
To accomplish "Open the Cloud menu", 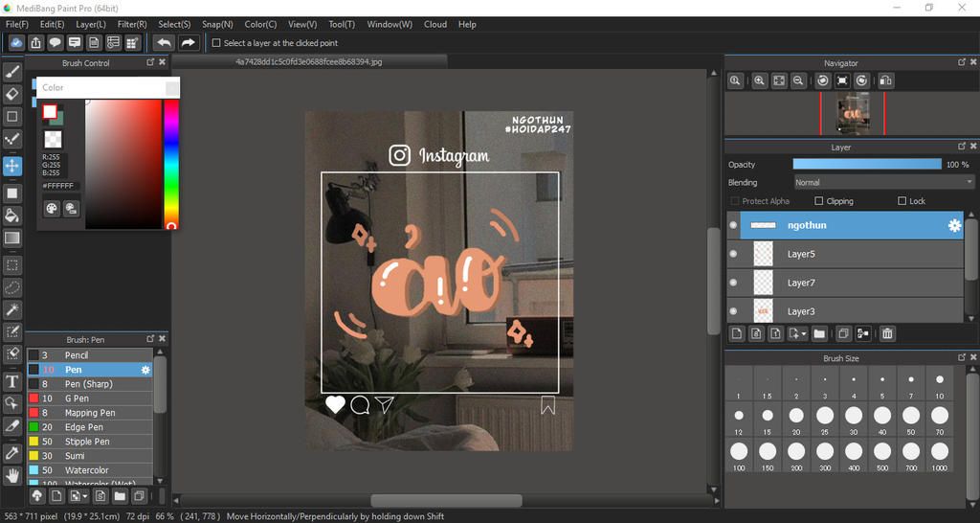I will [x=435, y=24].
